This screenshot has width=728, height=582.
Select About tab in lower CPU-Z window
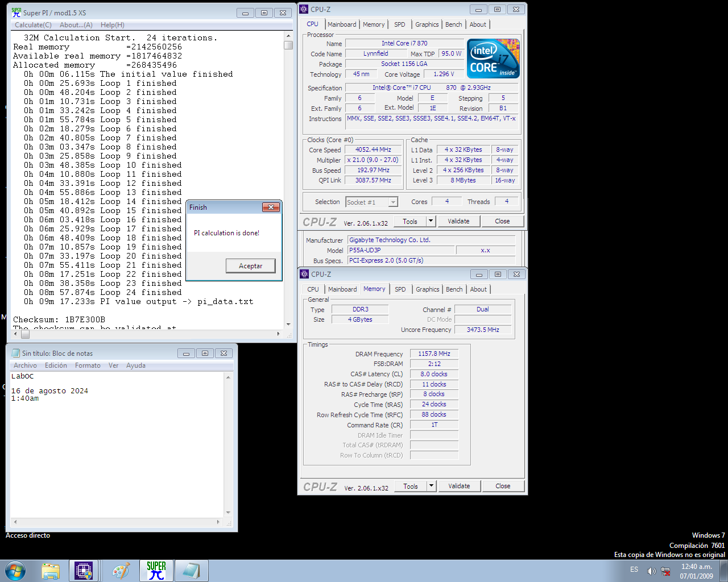(478, 289)
